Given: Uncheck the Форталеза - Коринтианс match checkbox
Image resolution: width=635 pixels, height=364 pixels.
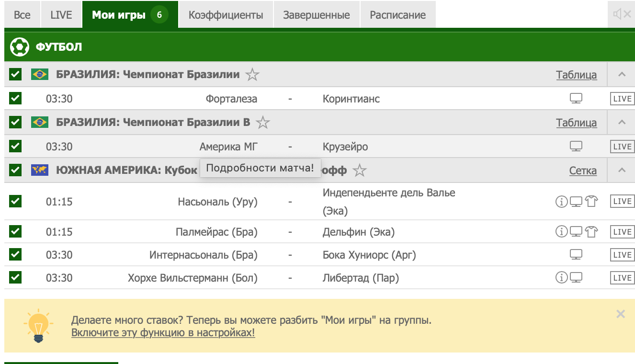Looking at the screenshot, I should (x=15, y=99).
